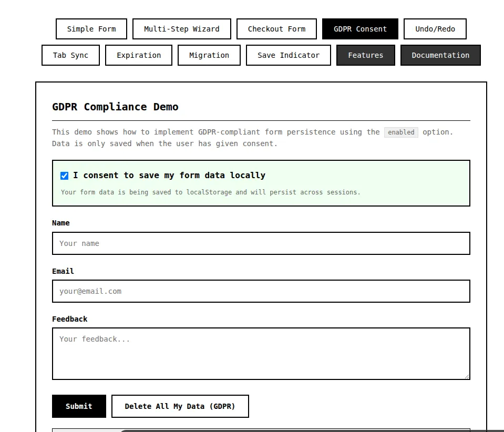
Task: Click the consent to save label text
Action: click(169, 175)
